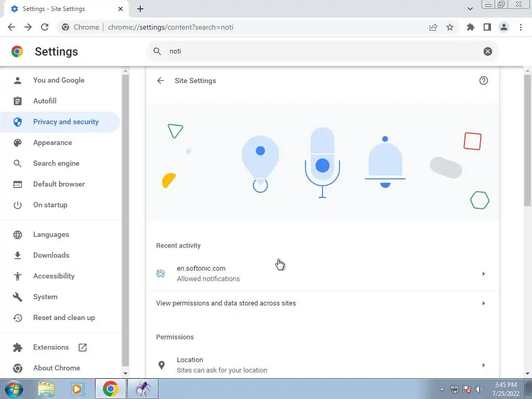Bookmark this tab with the star icon

[450, 27]
